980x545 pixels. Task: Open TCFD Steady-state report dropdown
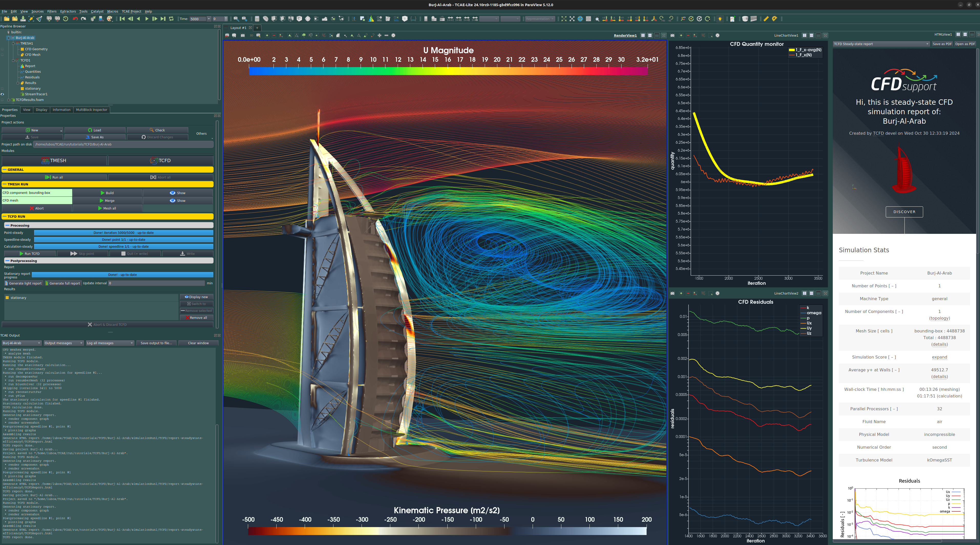881,44
